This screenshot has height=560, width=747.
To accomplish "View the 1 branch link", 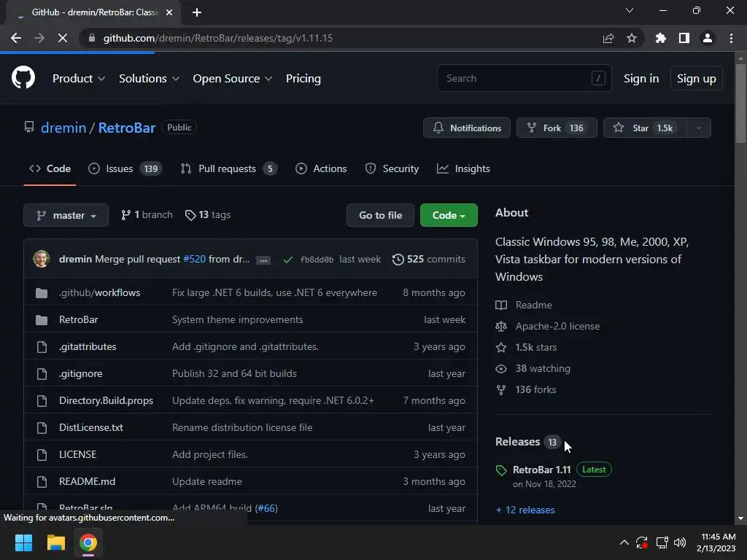I will (147, 215).
